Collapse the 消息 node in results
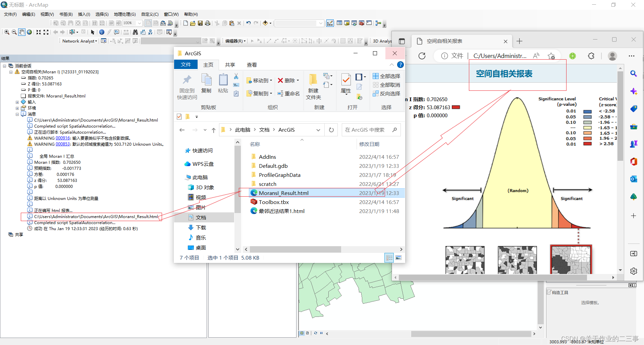Screen dimensions: 644x345 (17, 114)
